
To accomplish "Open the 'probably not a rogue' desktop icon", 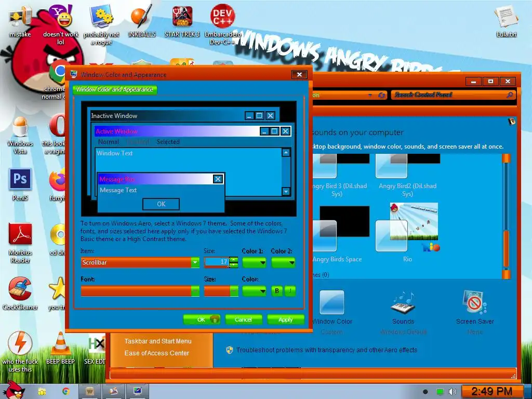I will tap(101, 24).
